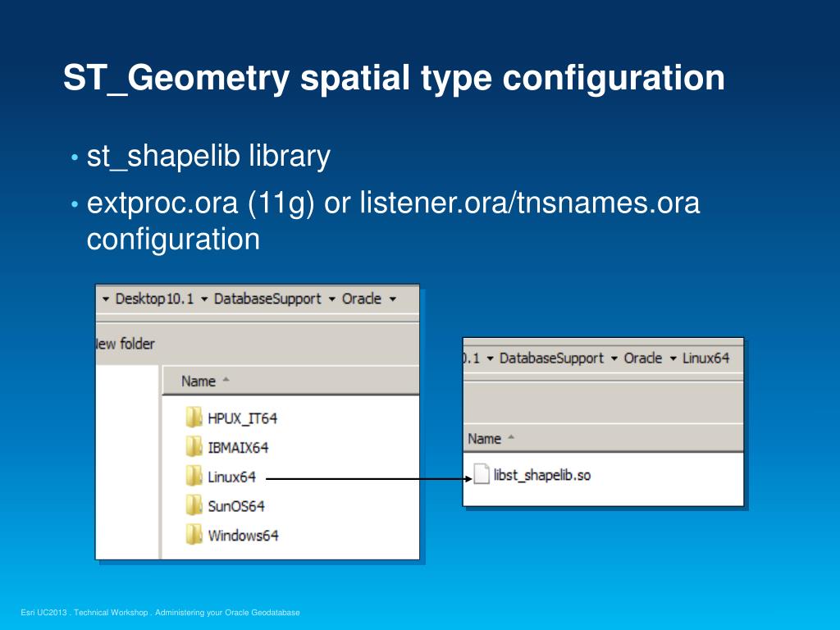
Task: Go to Oracle breadcrumb in left window
Action: tap(362, 299)
